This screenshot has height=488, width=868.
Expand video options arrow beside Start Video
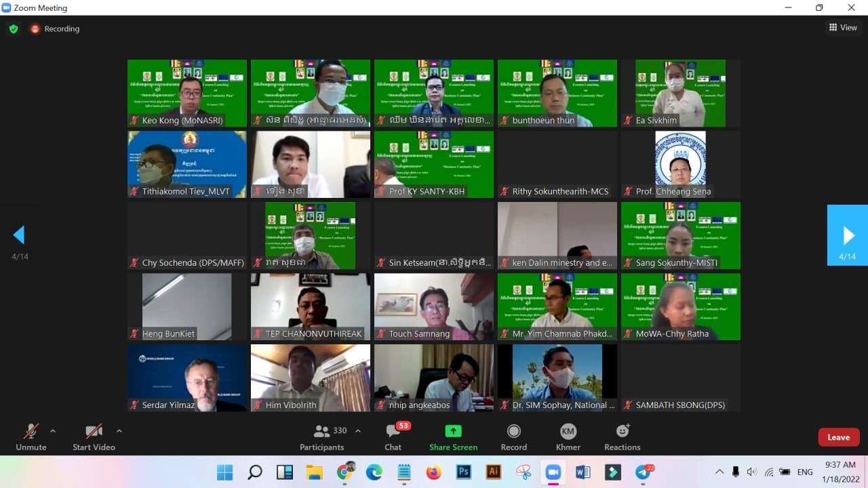pos(119,430)
